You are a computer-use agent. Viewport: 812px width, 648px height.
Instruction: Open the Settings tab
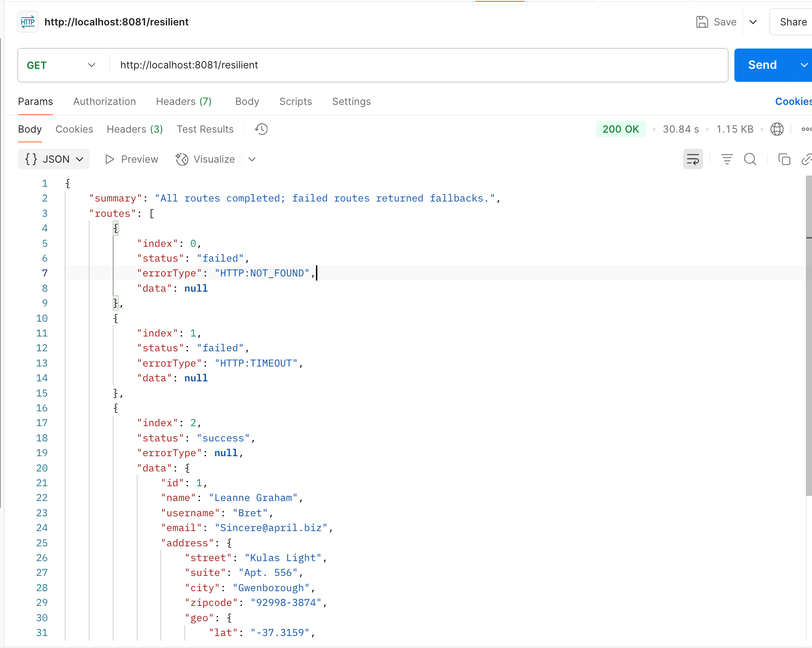(x=351, y=102)
